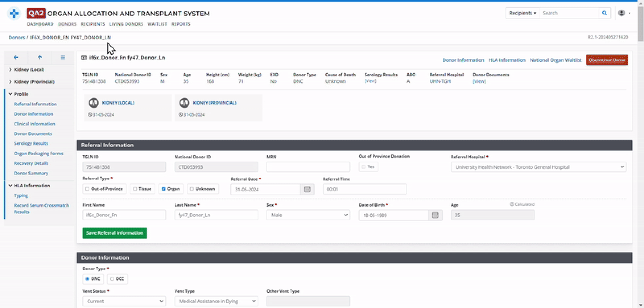Open the Reports menu item
The width and height of the screenshot is (644, 308).
[x=181, y=24]
